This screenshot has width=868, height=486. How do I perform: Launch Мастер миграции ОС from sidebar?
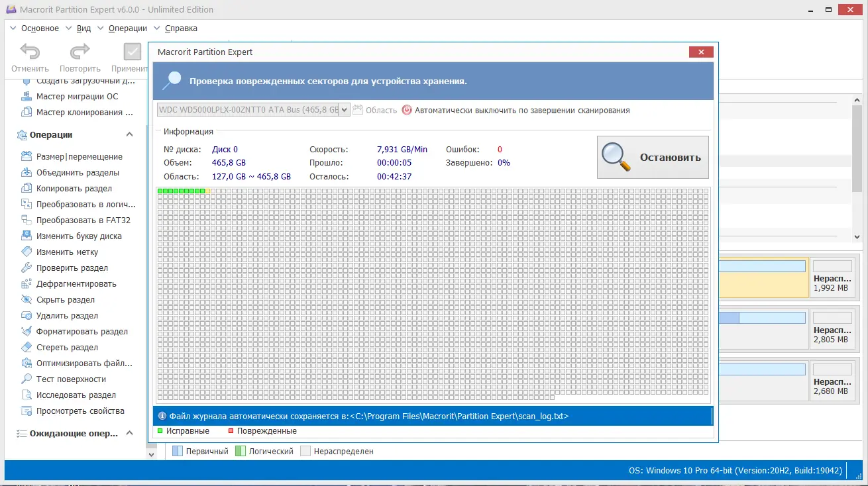[70, 97]
